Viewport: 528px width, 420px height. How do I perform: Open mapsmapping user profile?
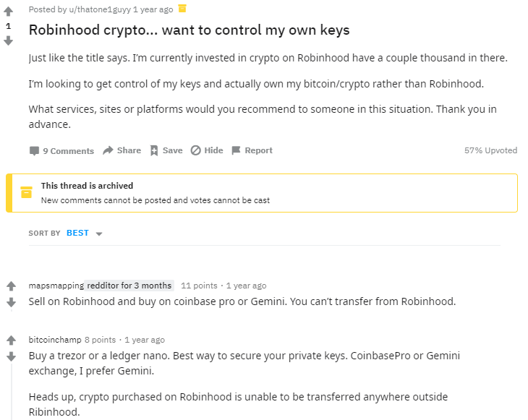point(56,286)
